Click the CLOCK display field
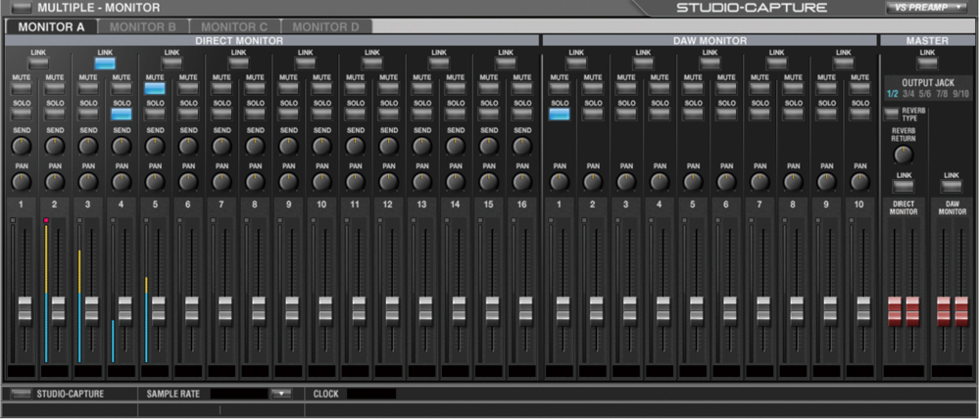 click(371, 394)
